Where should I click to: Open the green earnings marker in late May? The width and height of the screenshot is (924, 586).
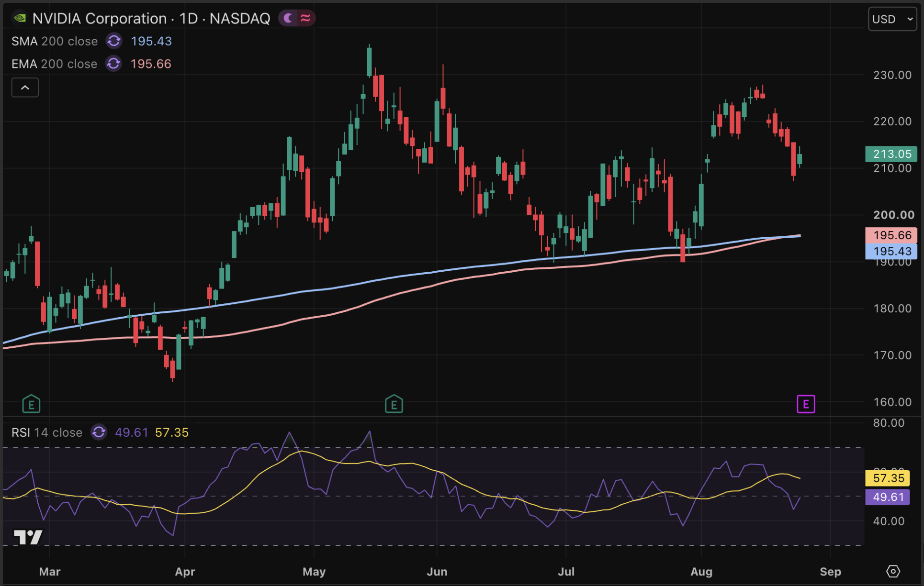coord(394,404)
